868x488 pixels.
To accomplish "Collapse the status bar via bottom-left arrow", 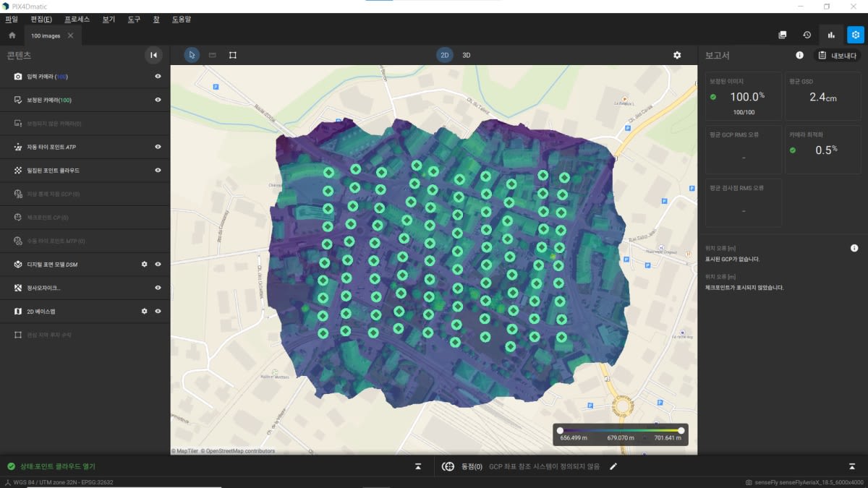I will [418, 466].
